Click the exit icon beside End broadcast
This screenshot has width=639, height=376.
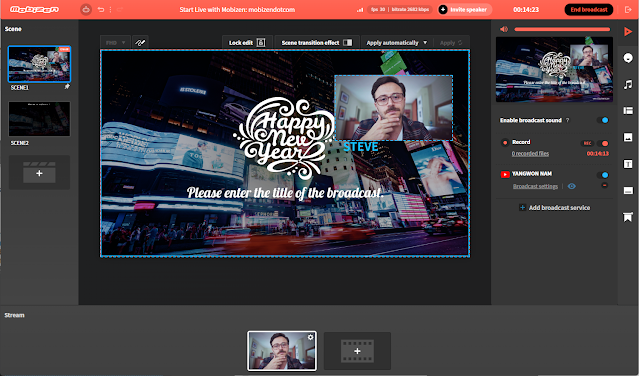point(628,9)
